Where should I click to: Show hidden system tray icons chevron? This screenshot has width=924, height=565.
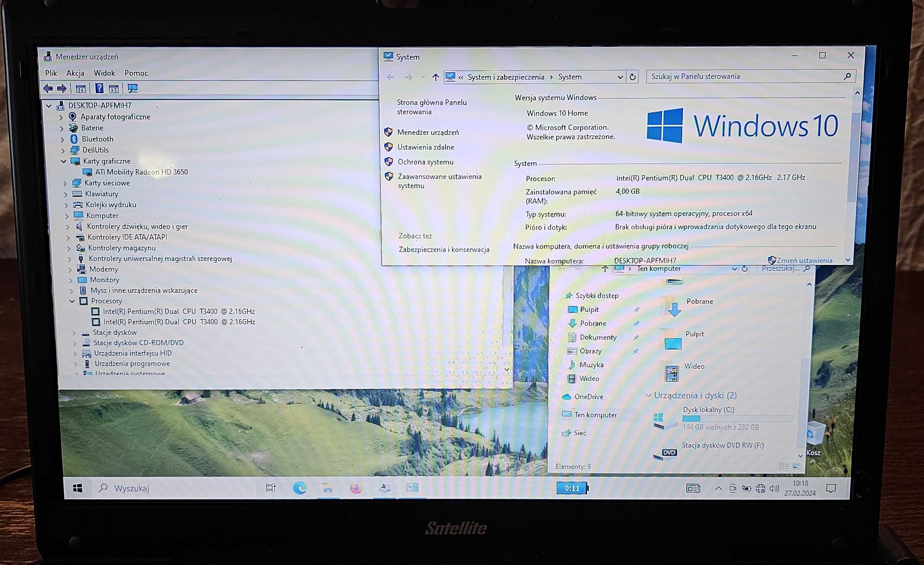coord(718,488)
